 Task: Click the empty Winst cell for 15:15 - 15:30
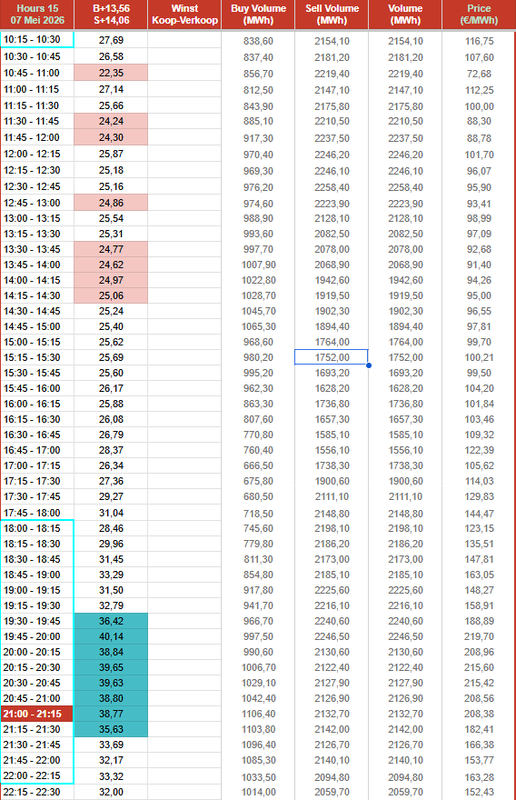click(185, 357)
